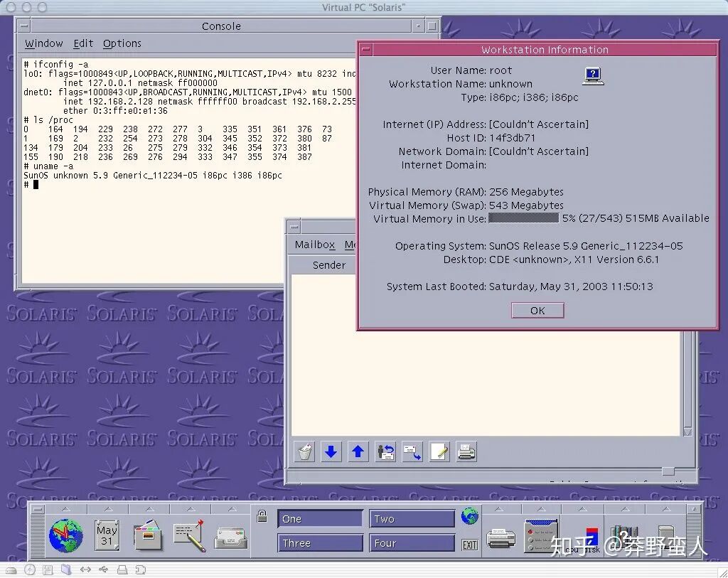The height and width of the screenshot is (578, 728).
Task: Open the Options menu in Console
Action: 122,43
